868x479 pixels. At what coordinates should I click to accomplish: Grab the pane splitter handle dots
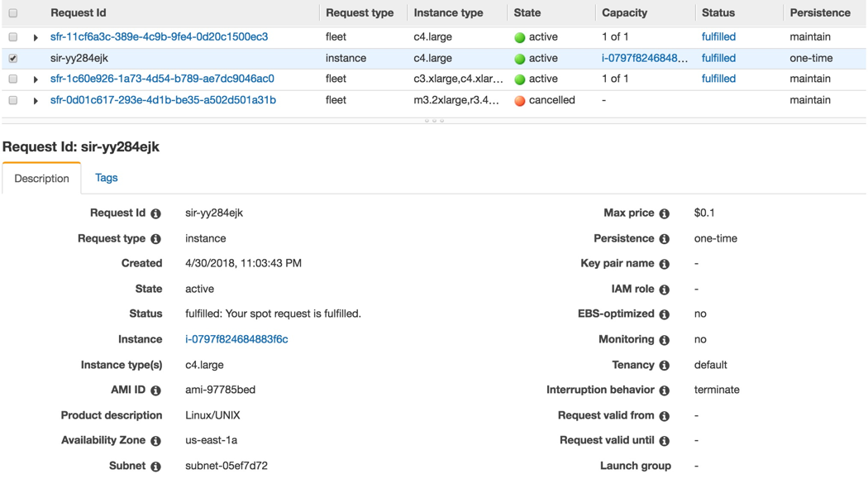click(434, 120)
